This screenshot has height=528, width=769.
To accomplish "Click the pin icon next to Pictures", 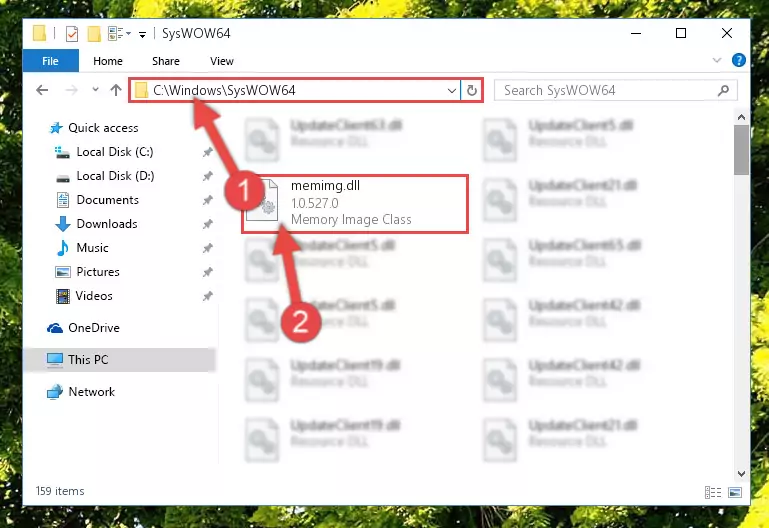I will click(x=207, y=272).
